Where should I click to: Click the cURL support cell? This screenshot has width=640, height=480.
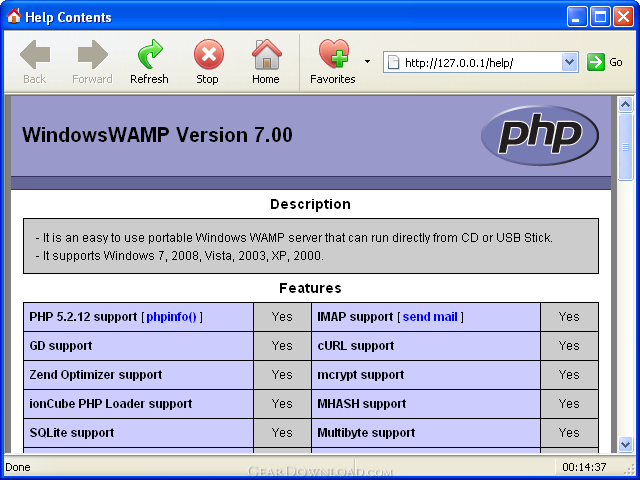click(x=426, y=346)
